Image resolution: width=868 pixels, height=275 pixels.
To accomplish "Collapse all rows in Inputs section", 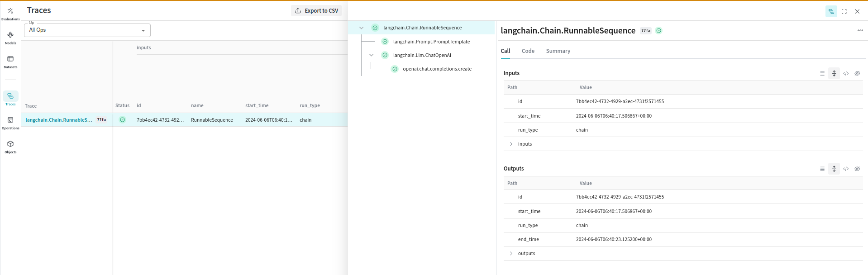I will pos(822,73).
